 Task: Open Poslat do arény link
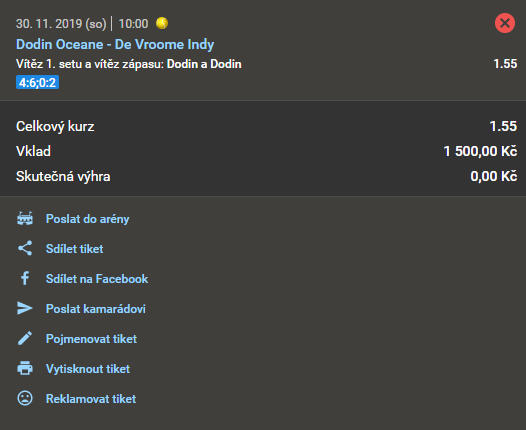88,219
